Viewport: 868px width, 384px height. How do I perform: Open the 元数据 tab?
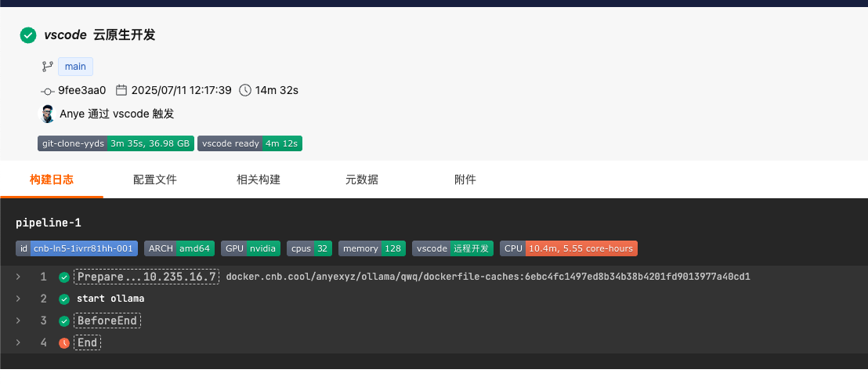tap(362, 179)
